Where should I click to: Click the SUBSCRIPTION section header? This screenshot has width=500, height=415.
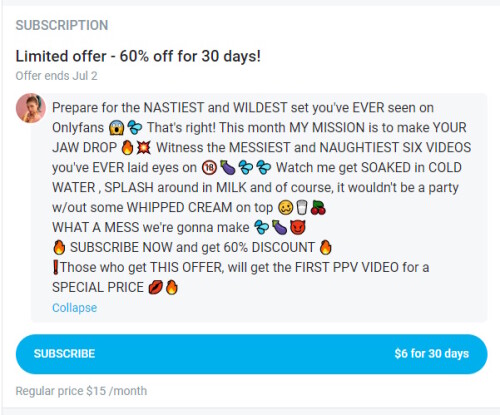click(x=62, y=25)
